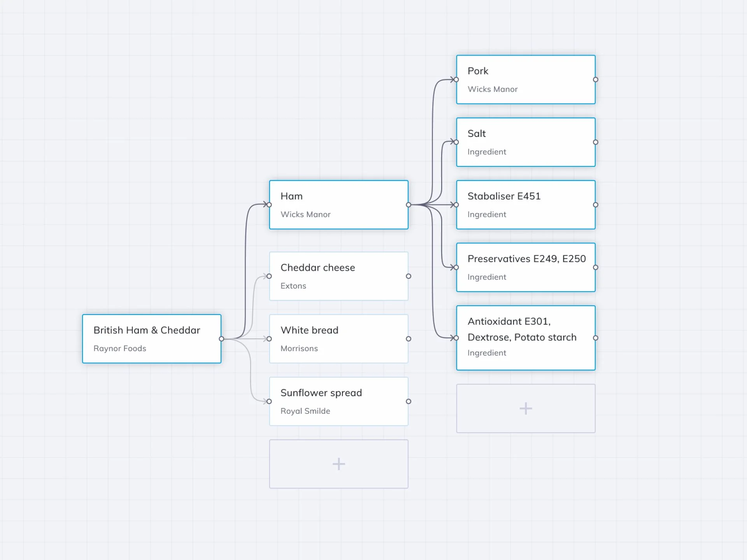
Task: Click the plus icon below Antioxidant node
Action: [526, 408]
